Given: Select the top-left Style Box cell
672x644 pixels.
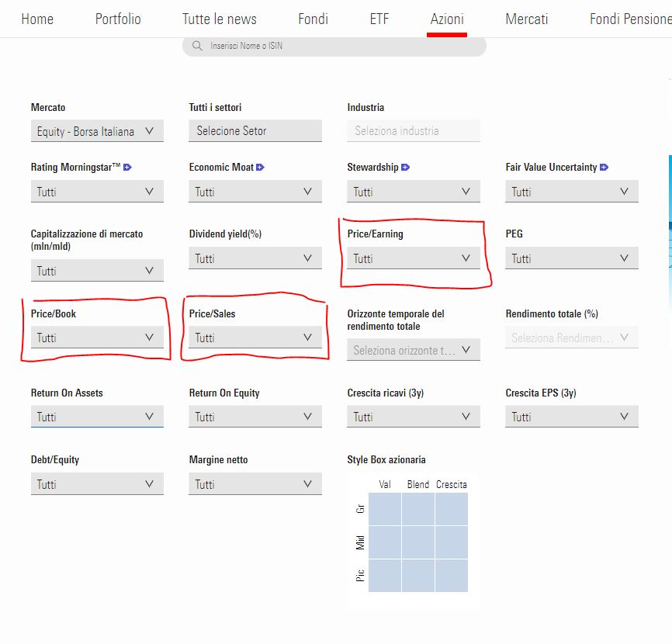Looking at the screenshot, I should point(385,509).
